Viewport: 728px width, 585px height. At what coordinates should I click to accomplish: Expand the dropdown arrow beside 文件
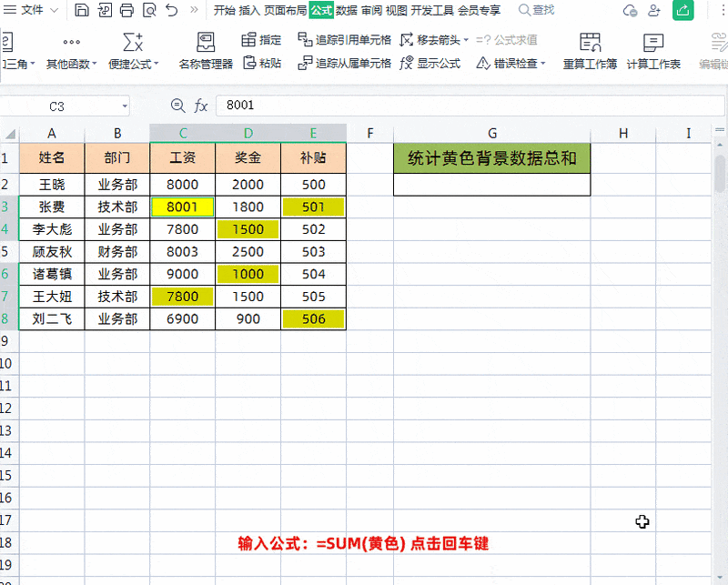[x=54, y=10]
